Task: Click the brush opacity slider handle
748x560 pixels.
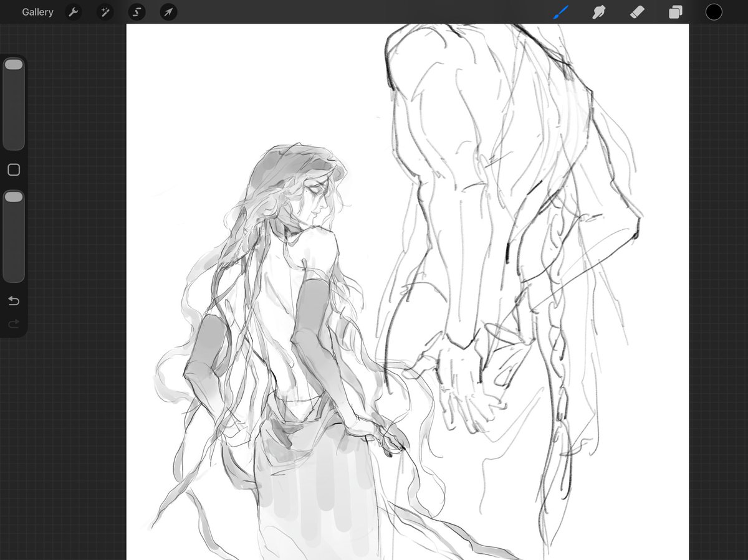Action: [x=14, y=197]
